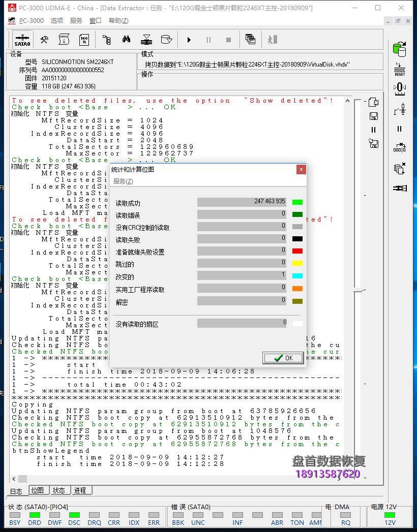Pause the task with toolbar pause icon

click(x=208, y=39)
